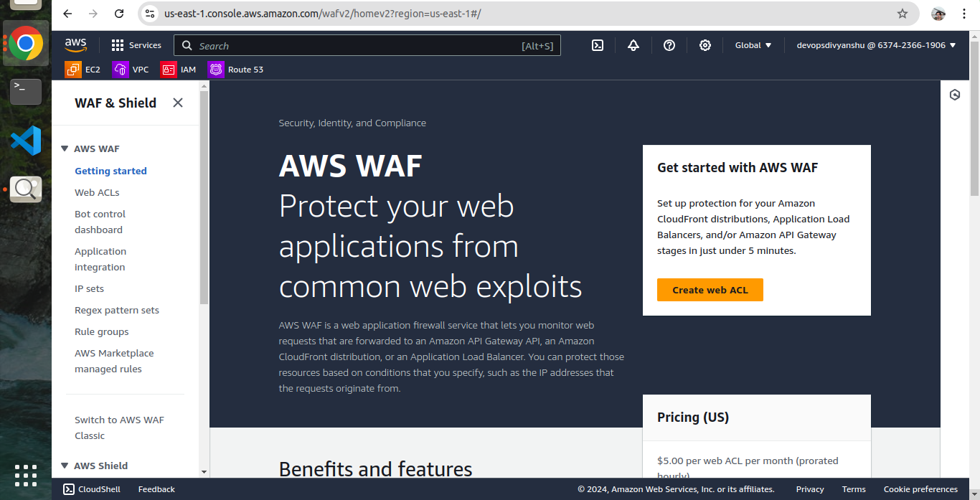Open the Route 53 shortcut
Screen dimensions: 980x500
tap(235, 70)
